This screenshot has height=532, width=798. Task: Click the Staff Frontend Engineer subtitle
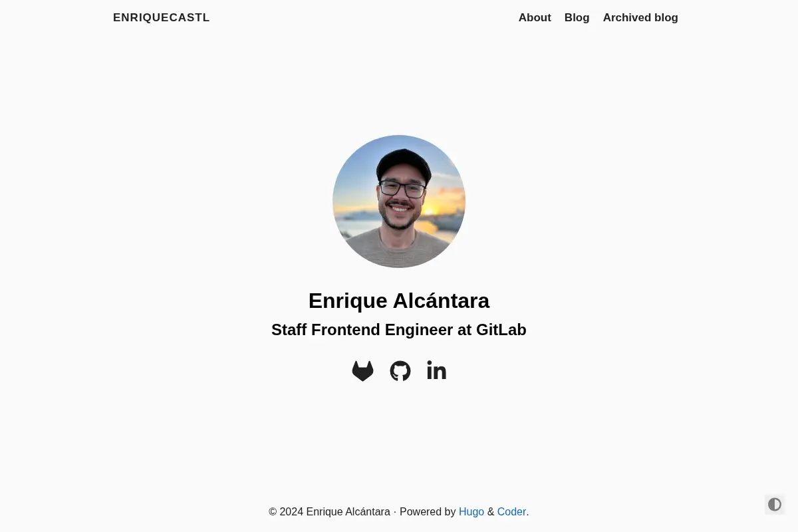click(399, 330)
